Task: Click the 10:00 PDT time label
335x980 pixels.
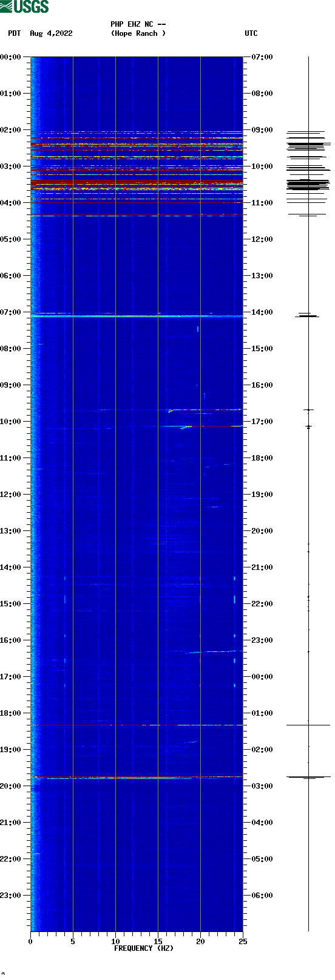Action: point(10,422)
